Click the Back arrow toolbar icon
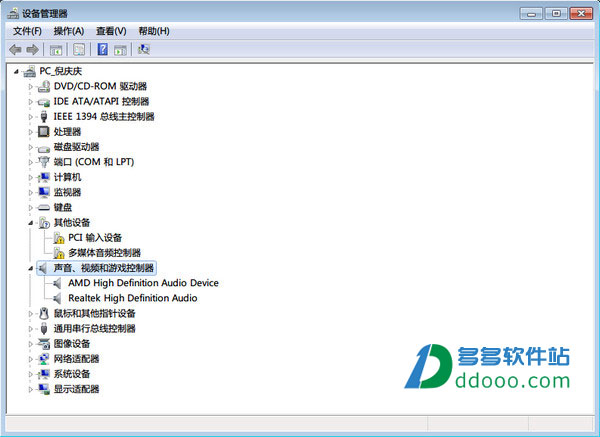This screenshot has height=437, width=600. pos(15,49)
